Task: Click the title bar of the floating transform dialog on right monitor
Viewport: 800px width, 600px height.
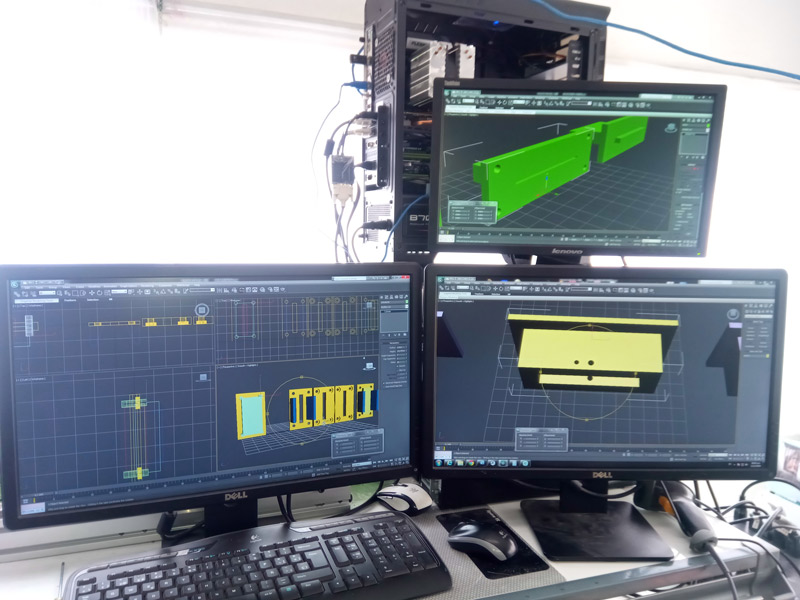Action: pyautogui.click(x=540, y=431)
